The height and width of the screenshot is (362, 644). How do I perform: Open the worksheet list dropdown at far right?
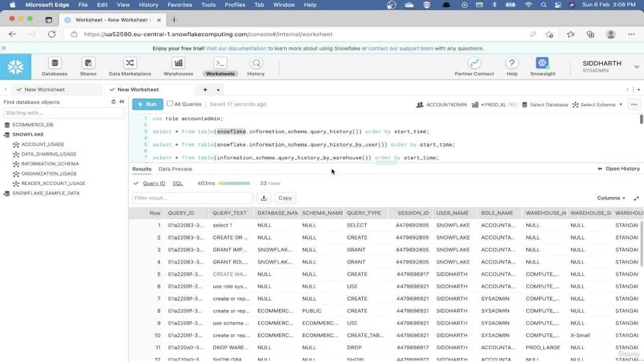pyautogui.click(x=638, y=89)
